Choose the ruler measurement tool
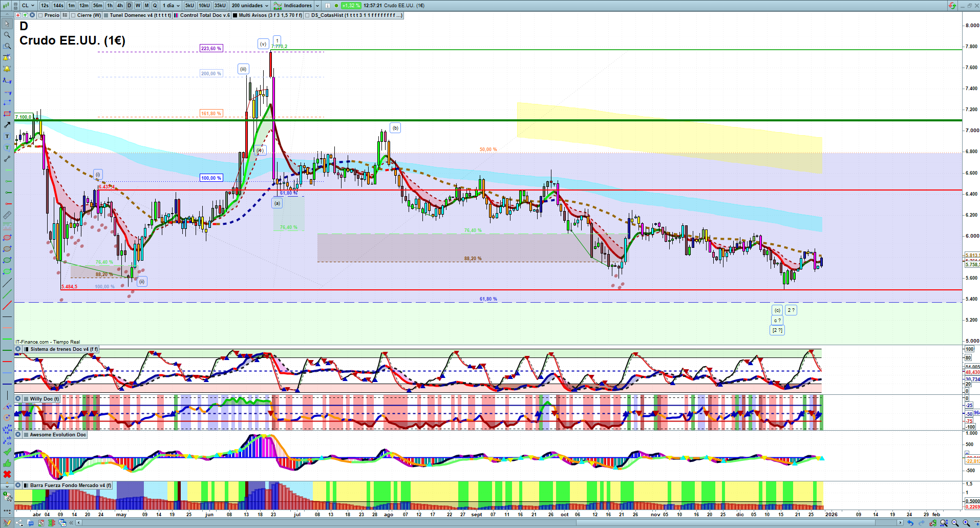980x528 pixels. click(7, 215)
